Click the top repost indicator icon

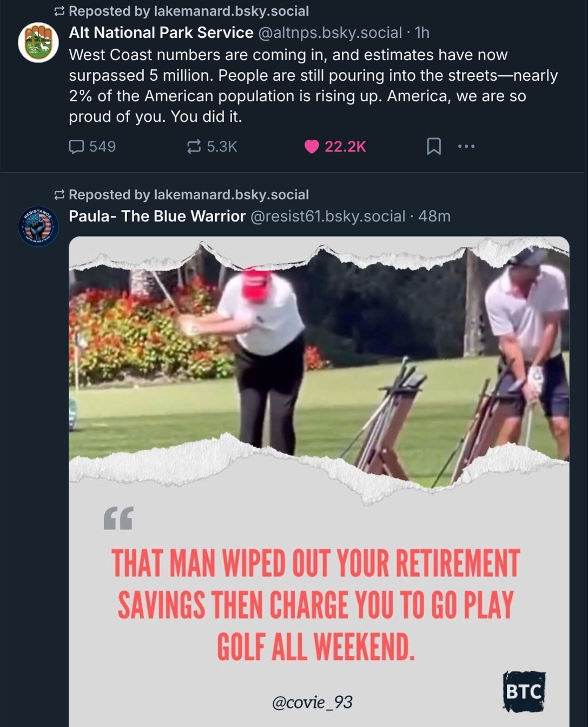(x=60, y=11)
